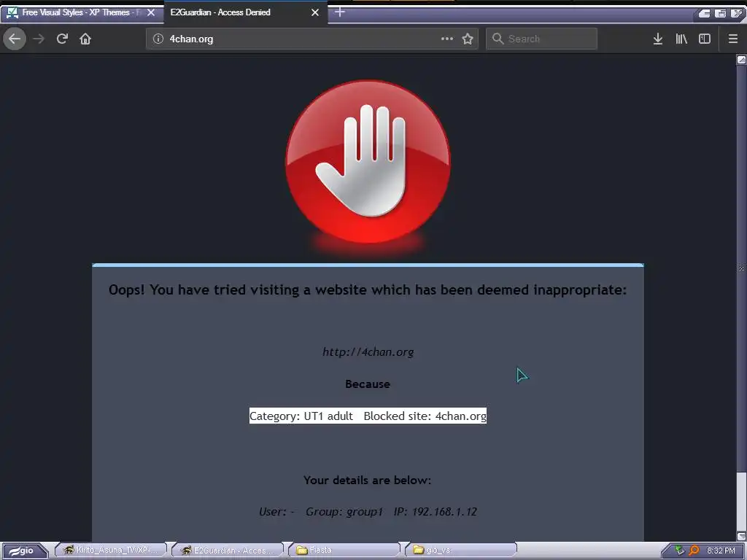This screenshot has height=560, width=747.
Task: Open the browser home page
Action: [85, 39]
